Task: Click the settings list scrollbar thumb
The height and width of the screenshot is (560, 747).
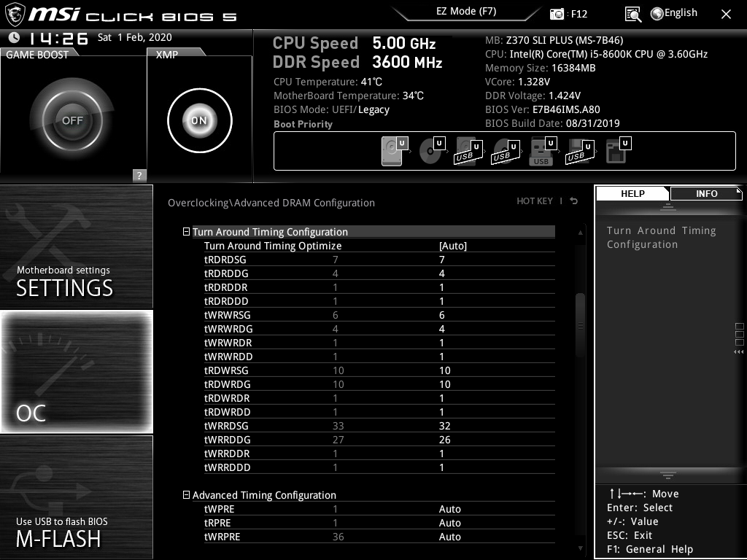Action: click(580, 325)
